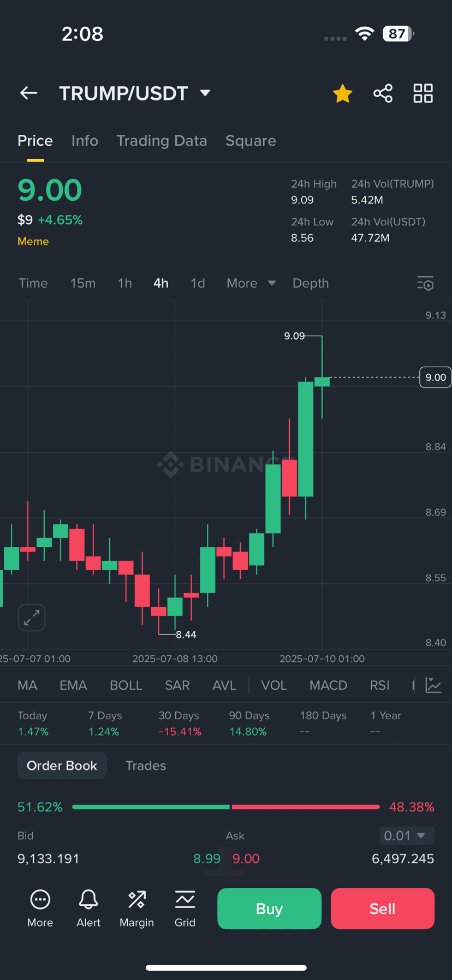Image resolution: width=452 pixels, height=980 pixels.
Task: Open the chart settings icon beside Depth
Action: 425,283
